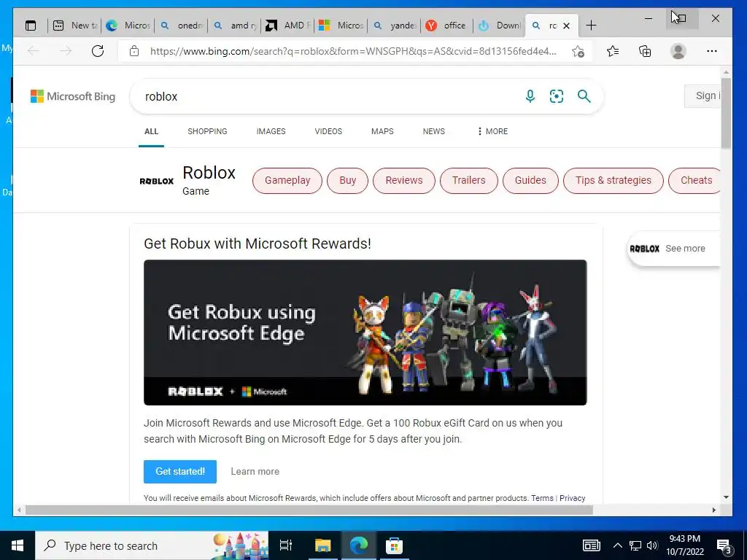The image size is (747, 560).
Task: Select the MAPS search category
Action: pyautogui.click(x=382, y=131)
